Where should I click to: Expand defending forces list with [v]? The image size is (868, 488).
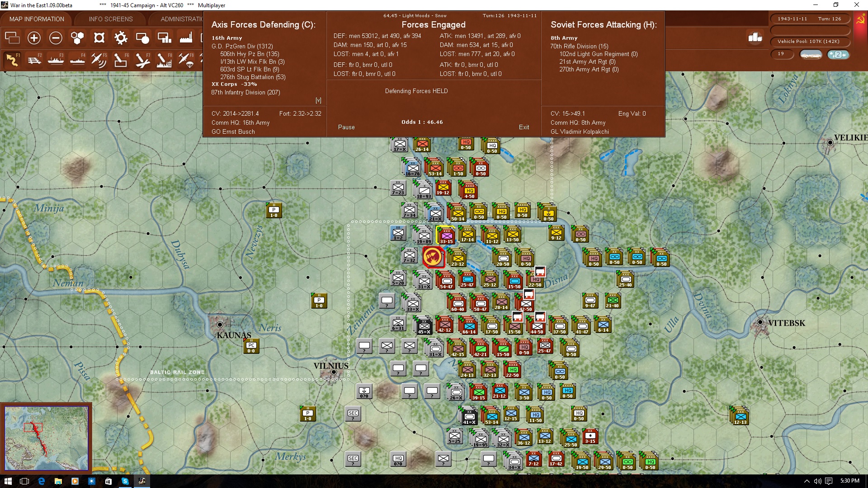pos(318,100)
